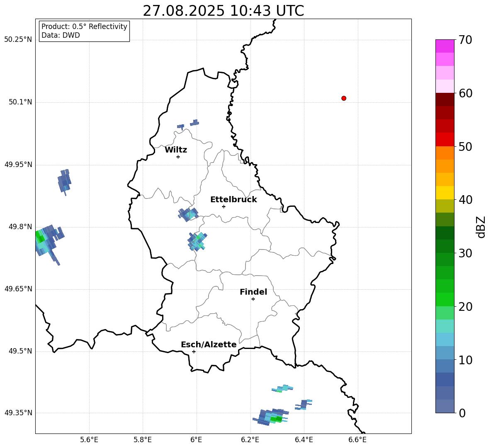
Task: Click the magenta top colorbar segment
Action: click(x=445, y=46)
